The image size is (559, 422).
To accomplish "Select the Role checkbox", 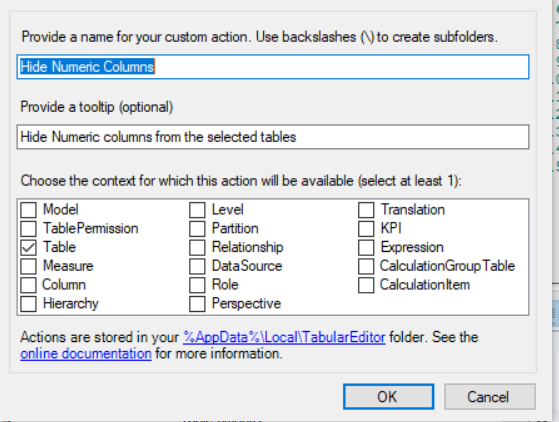I will [197, 285].
